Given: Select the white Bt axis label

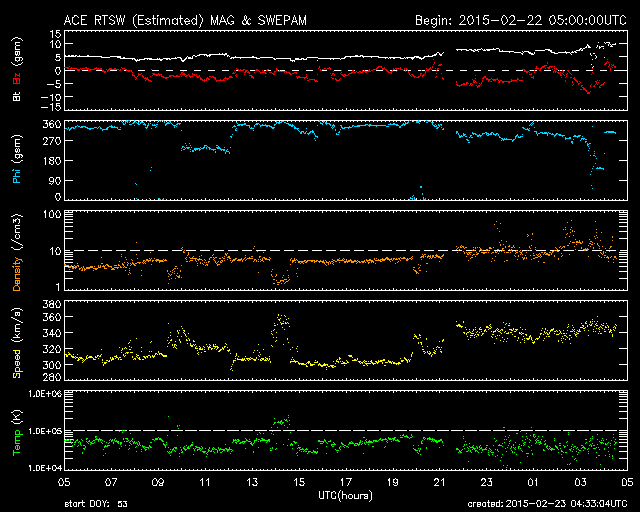Looking at the screenshot, I should [17, 97].
